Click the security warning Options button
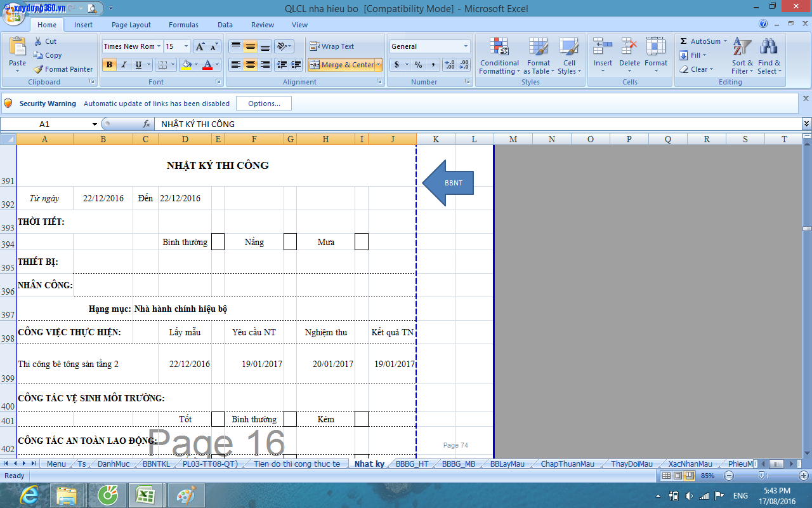Image resolution: width=812 pixels, height=508 pixels. (x=264, y=104)
